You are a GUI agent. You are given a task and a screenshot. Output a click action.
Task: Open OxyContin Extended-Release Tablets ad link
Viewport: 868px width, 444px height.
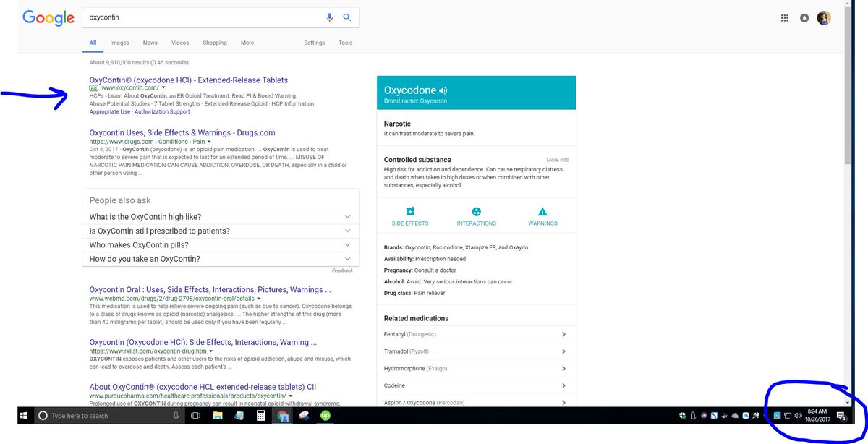pyautogui.click(x=189, y=80)
